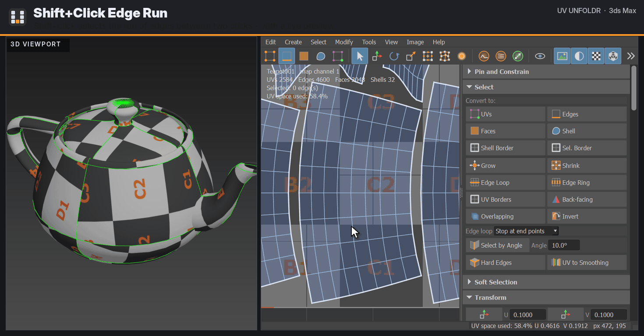
Task: Click the move icon left of V field
Action: pyautogui.click(x=566, y=315)
